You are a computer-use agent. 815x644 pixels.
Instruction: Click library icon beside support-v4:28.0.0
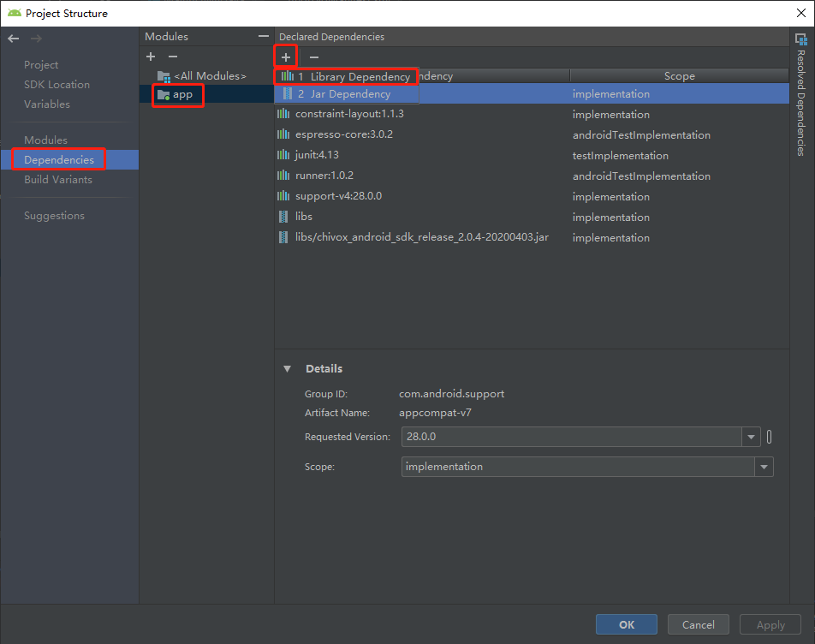point(283,196)
